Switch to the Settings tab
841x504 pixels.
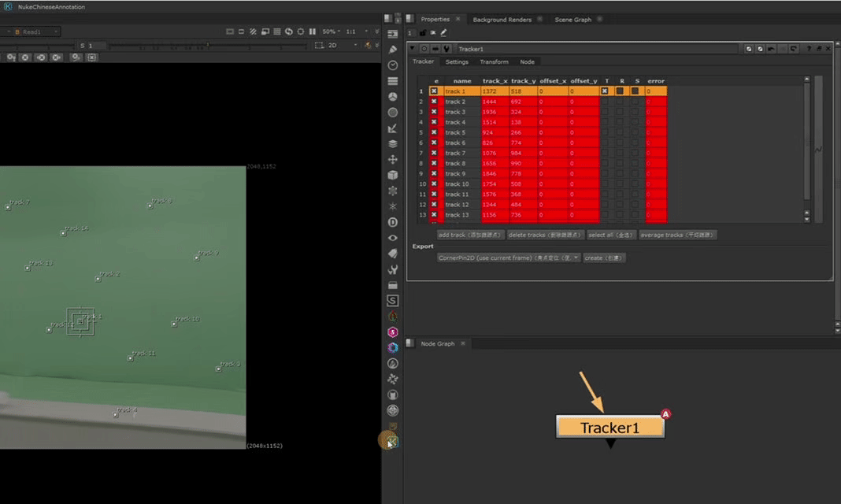tap(457, 62)
